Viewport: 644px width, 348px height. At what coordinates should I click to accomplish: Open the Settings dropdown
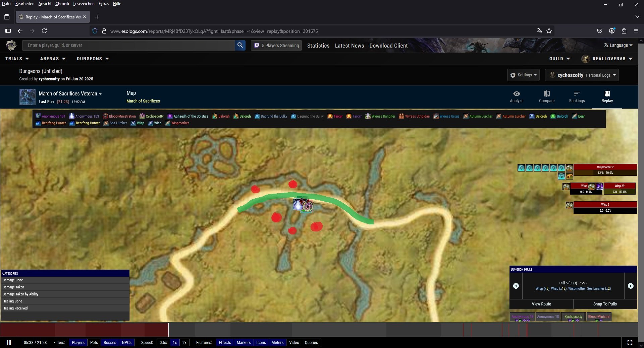[x=523, y=75]
